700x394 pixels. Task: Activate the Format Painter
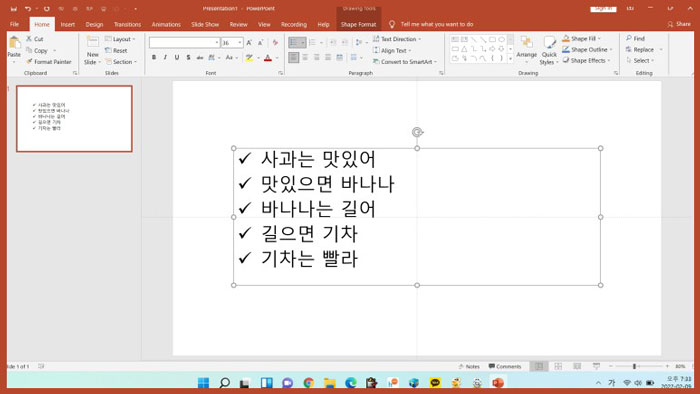[x=49, y=62]
